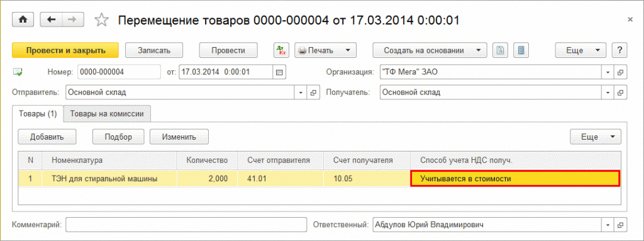Open the calendar picker for document date
644x241 pixels.
[x=279, y=72]
